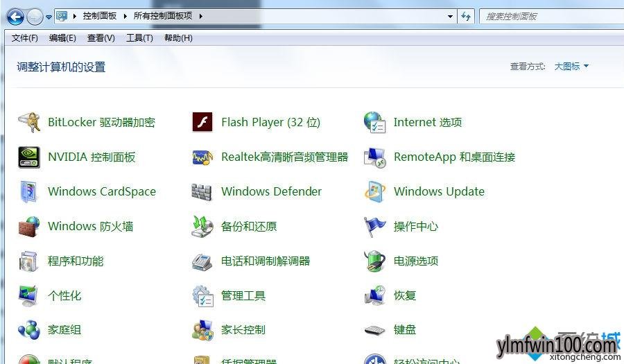
Task: Click the 家庭组 spheres icon
Action: coord(29,330)
